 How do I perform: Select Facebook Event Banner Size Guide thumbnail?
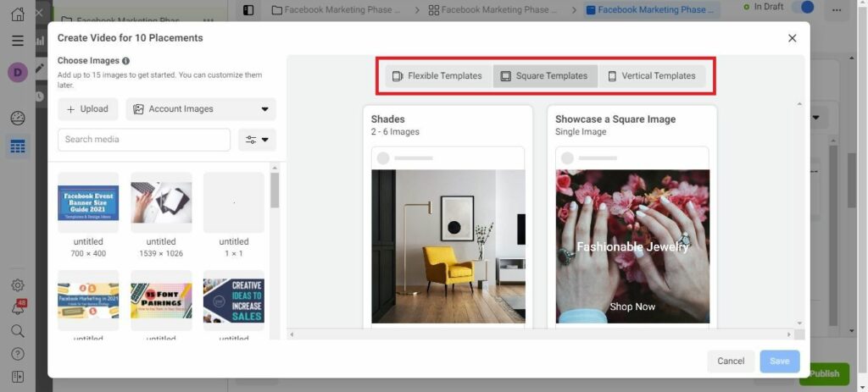click(x=88, y=203)
